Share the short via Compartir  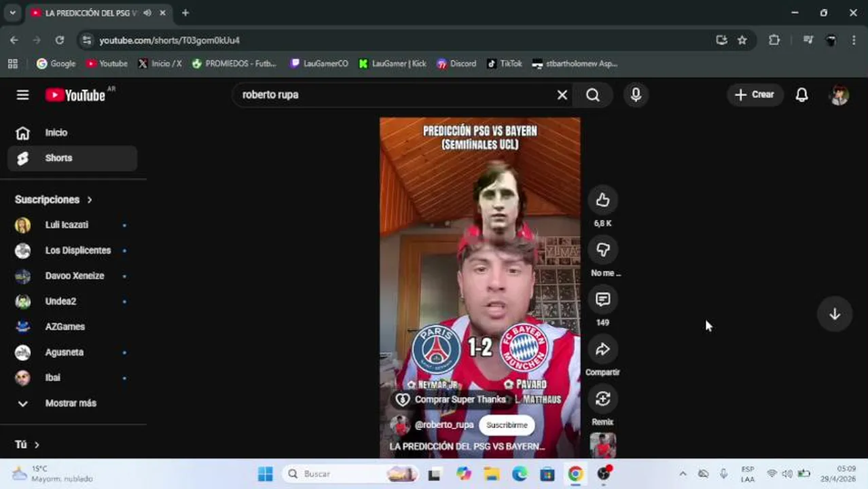(602, 349)
